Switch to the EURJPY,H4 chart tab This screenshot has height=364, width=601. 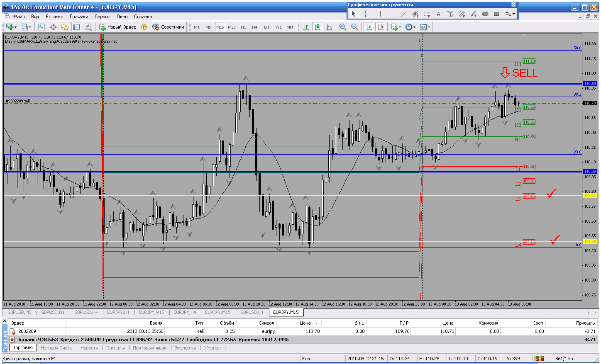click(x=185, y=312)
